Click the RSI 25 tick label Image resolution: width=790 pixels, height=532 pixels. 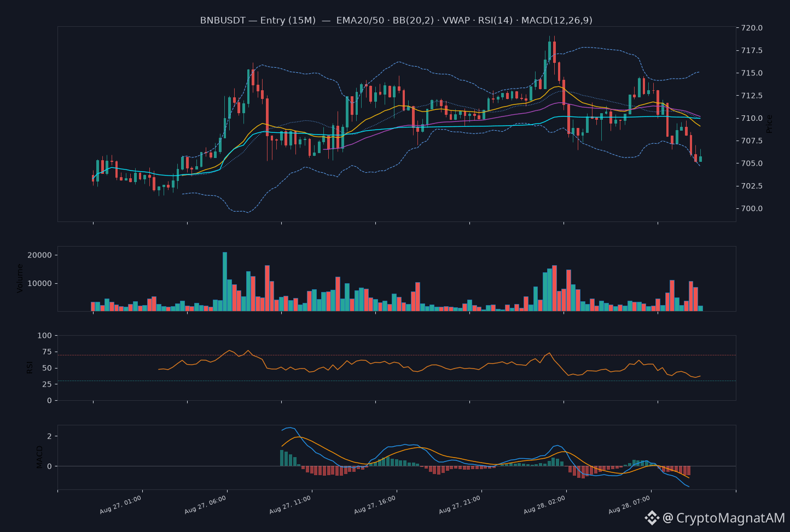point(47,384)
